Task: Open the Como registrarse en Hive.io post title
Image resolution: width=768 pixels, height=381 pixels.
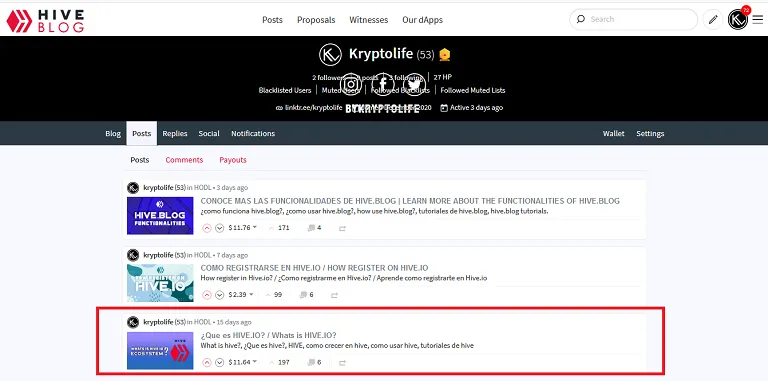Action: click(x=314, y=268)
